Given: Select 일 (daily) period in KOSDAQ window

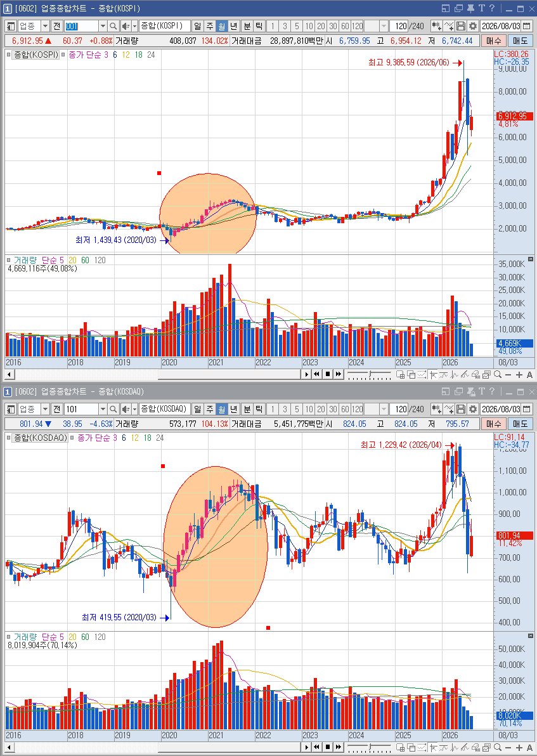Looking at the screenshot, I should coord(198,409).
